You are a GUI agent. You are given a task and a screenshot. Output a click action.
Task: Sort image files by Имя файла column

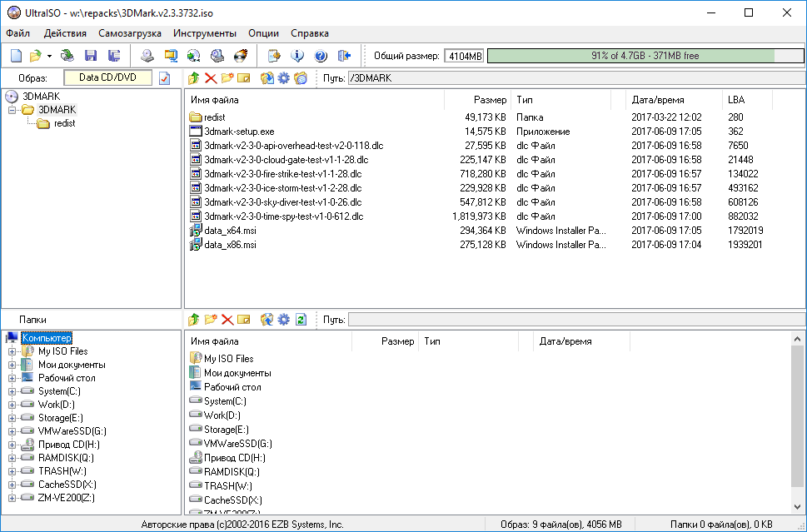click(x=315, y=100)
